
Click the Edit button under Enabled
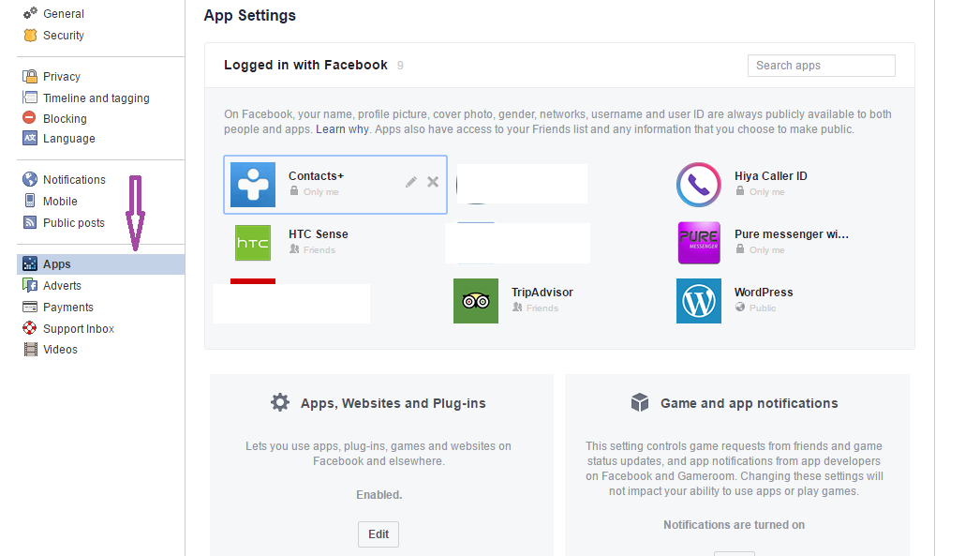(379, 534)
